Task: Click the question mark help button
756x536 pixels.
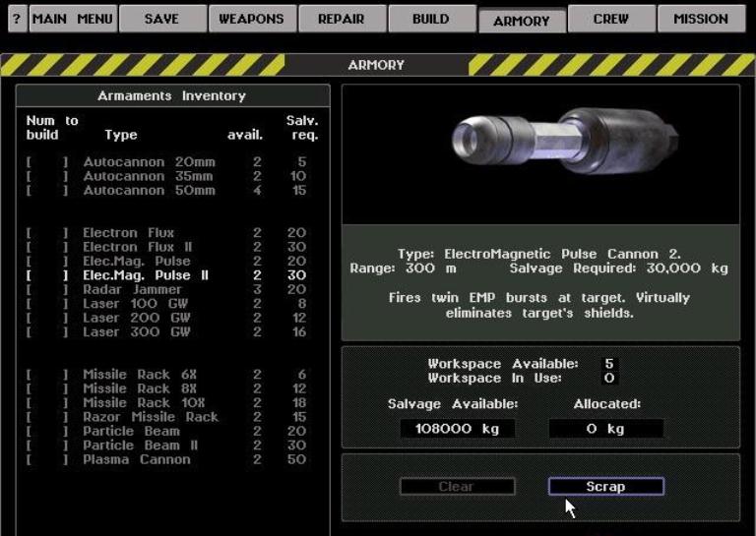Action: point(16,19)
